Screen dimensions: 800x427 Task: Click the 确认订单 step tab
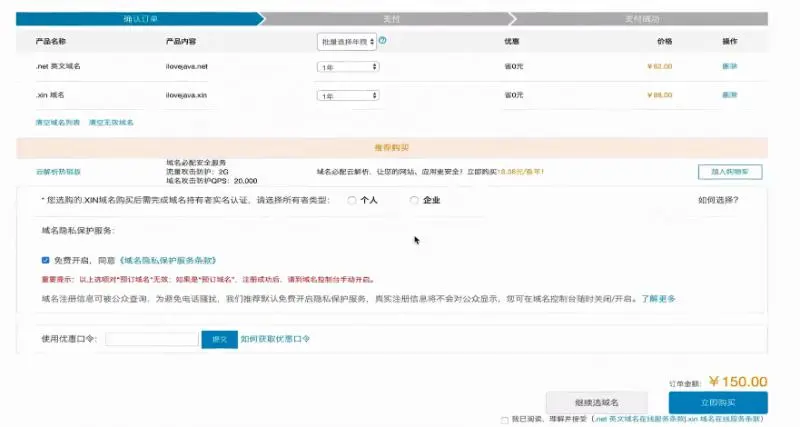pyautogui.click(x=140, y=19)
